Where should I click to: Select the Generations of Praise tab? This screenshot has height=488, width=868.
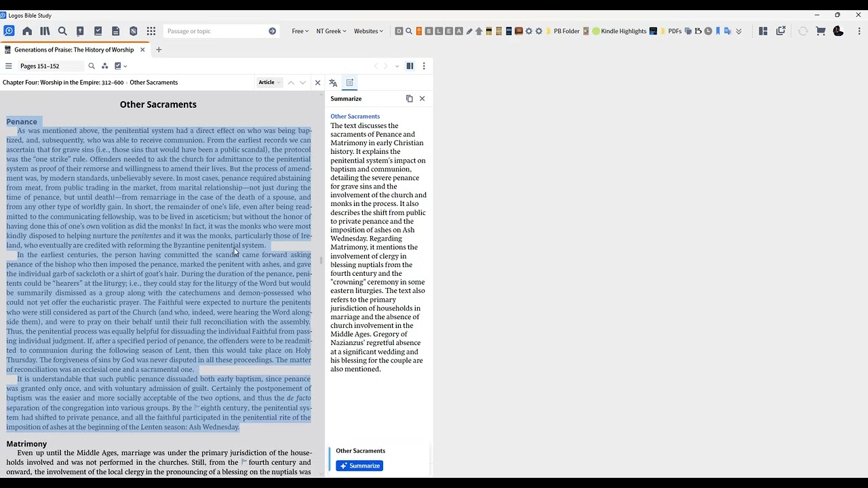(x=74, y=49)
